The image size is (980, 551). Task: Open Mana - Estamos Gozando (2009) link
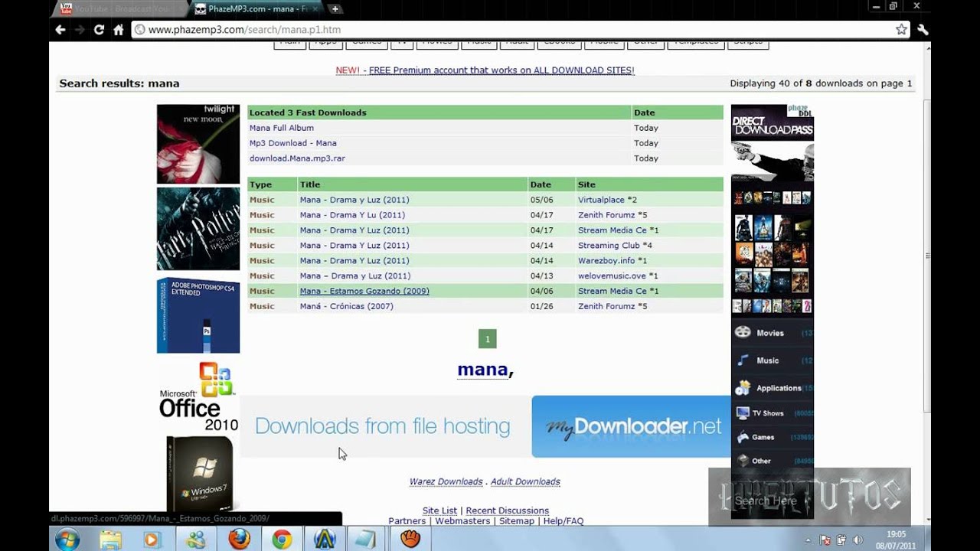pos(364,291)
